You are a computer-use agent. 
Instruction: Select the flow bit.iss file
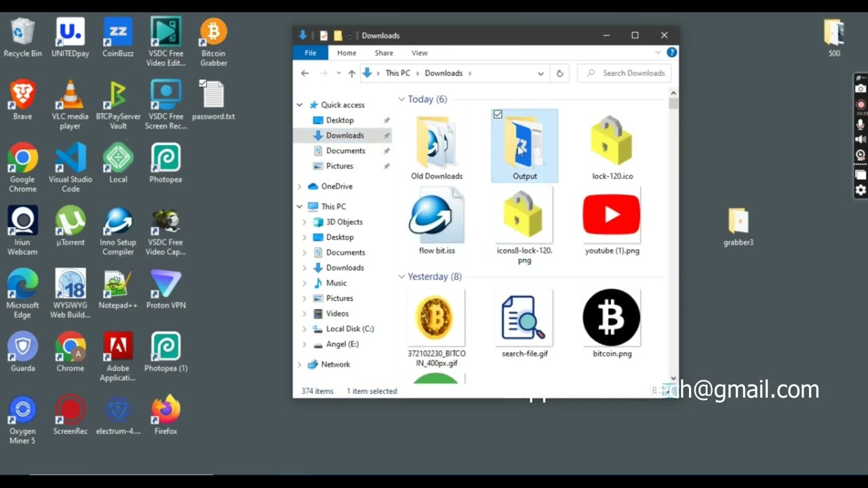click(437, 222)
